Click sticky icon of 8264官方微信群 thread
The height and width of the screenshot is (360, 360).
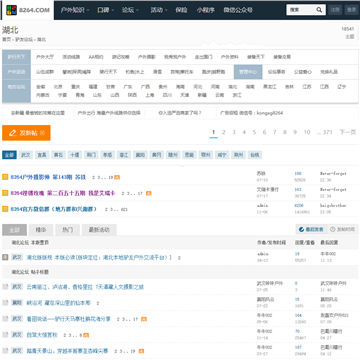tap(5, 209)
